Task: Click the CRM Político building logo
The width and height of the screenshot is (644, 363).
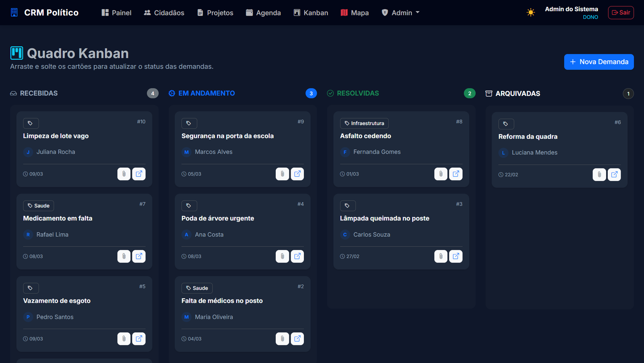Action: point(14,12)
